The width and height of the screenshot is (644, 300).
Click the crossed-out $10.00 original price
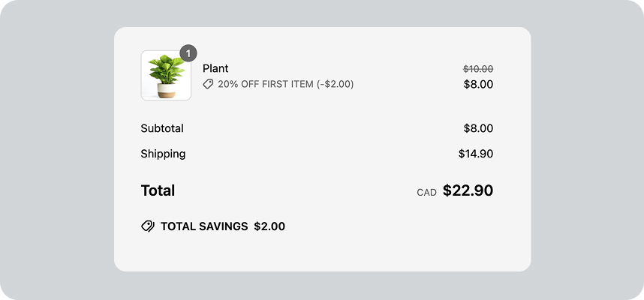[x=478, y=68]
